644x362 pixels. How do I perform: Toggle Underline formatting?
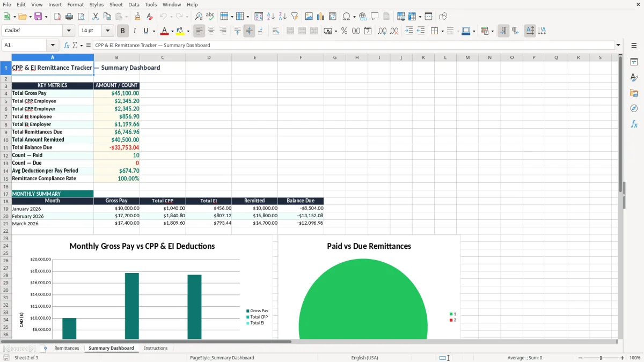tap(146, 31)
